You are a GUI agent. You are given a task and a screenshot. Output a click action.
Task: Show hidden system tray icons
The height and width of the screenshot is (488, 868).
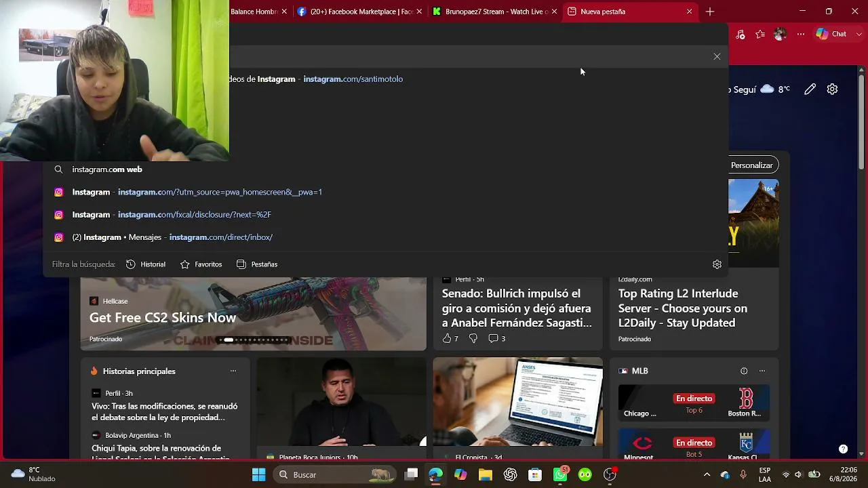[x=707, y=474]
